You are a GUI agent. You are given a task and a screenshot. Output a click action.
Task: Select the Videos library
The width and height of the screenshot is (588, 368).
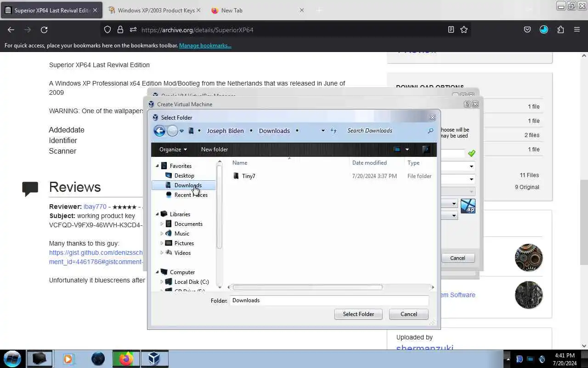coord(182,253)
